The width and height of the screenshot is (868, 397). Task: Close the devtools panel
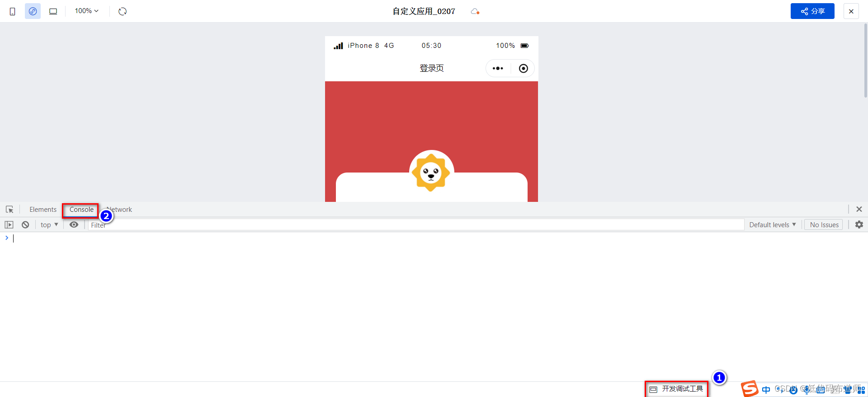click(859, 209)
